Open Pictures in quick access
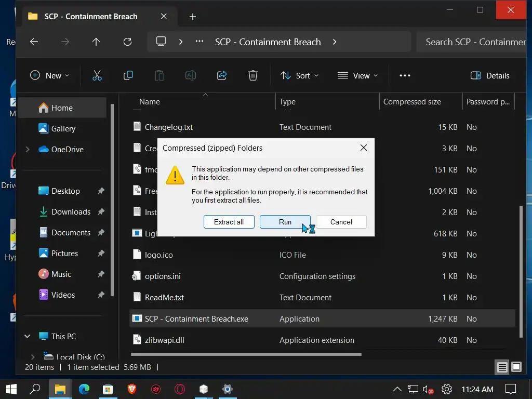Image resolution: width=532 pixels, height=399 pixels. 64,254
